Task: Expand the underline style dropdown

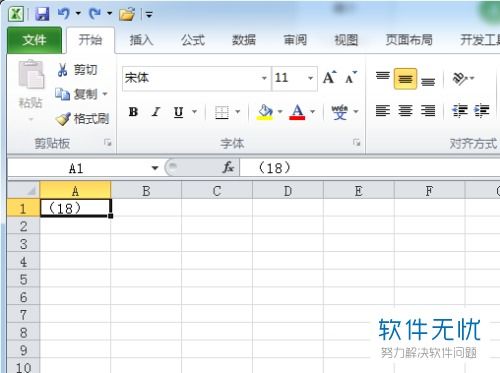Action: (194, 112)
